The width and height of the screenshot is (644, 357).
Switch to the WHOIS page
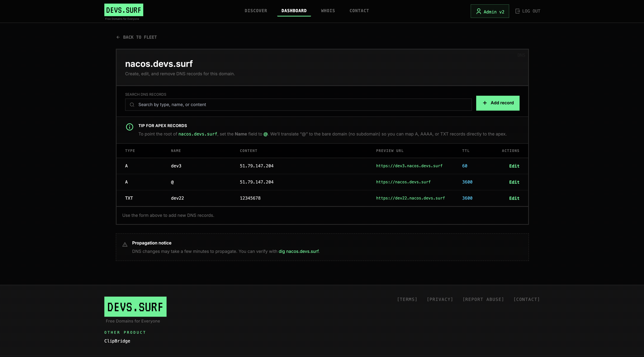[328, 11]
